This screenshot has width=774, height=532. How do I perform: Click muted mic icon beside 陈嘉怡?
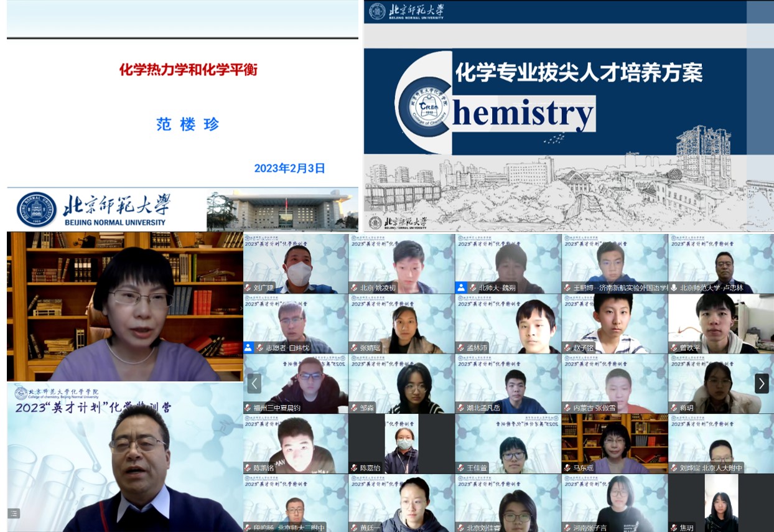[354, 468]
